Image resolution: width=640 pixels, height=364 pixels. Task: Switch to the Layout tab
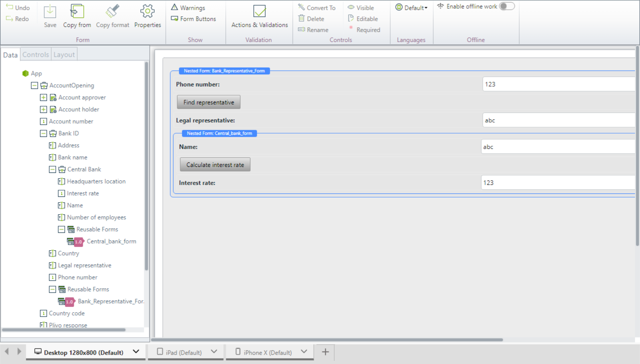pos(64,55)
